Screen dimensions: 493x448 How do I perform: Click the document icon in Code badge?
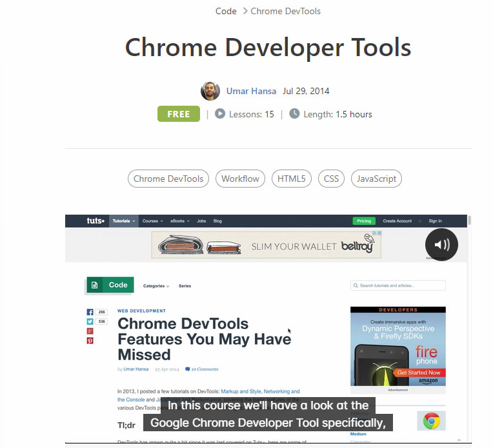point(94,285)
